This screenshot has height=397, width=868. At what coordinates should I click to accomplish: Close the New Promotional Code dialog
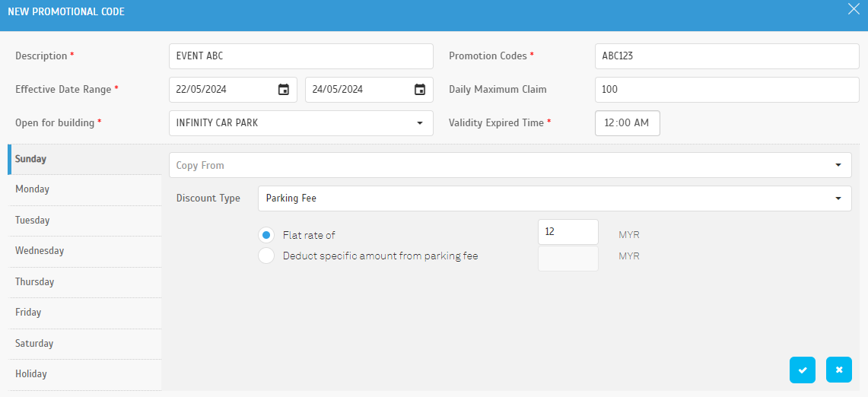click(854, 9)
